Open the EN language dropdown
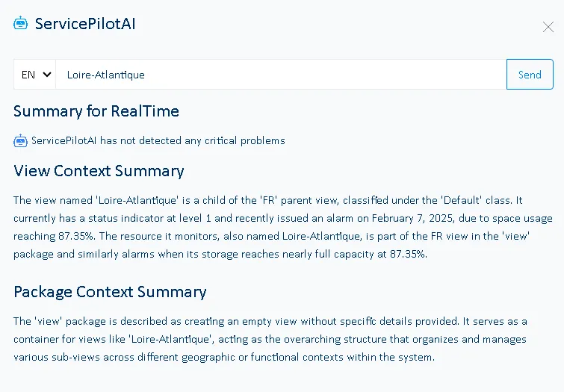 point(35,75)
